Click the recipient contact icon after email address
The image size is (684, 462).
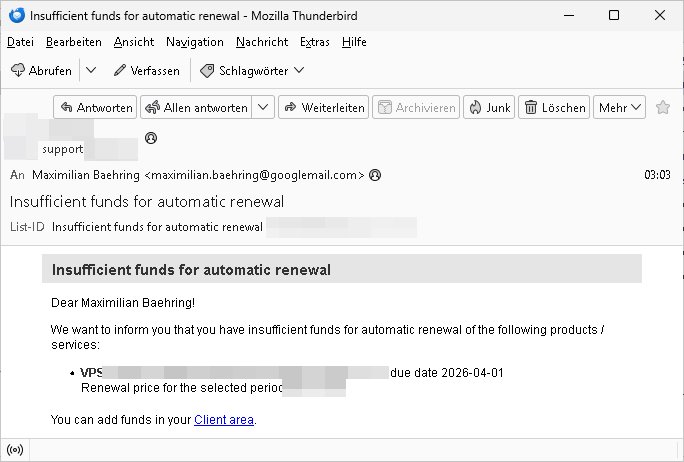pos(375,175)
